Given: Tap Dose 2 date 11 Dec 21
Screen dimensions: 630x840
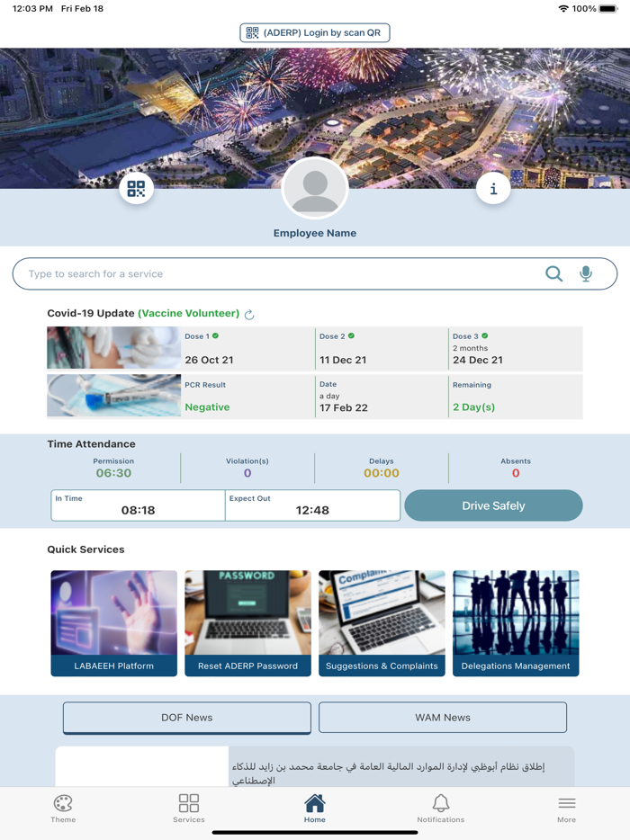Looking at the screenshot, I should (343, 360).
